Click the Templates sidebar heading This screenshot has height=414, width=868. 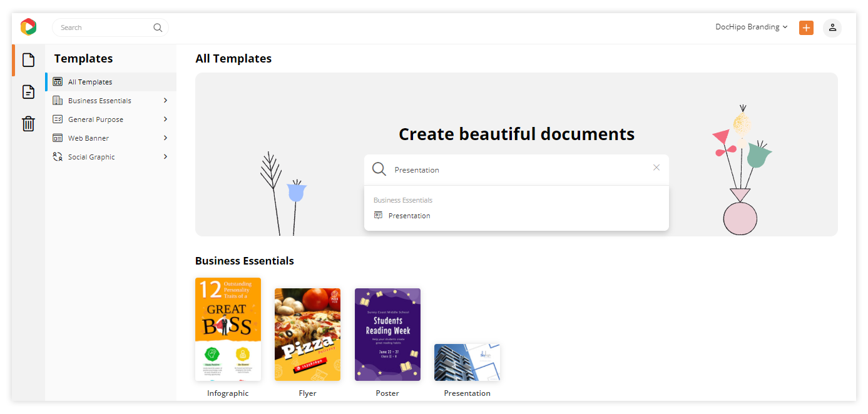83,59
